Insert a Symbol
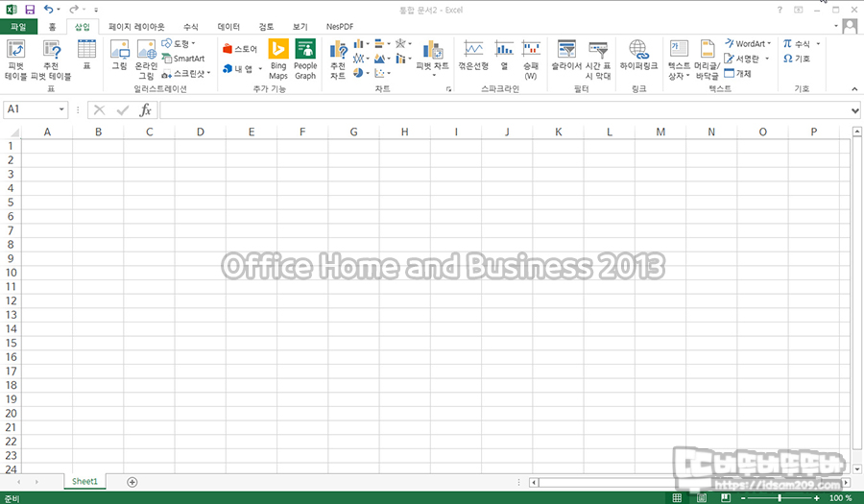Screen dimensions: 864x504 [x=797, y=59]
